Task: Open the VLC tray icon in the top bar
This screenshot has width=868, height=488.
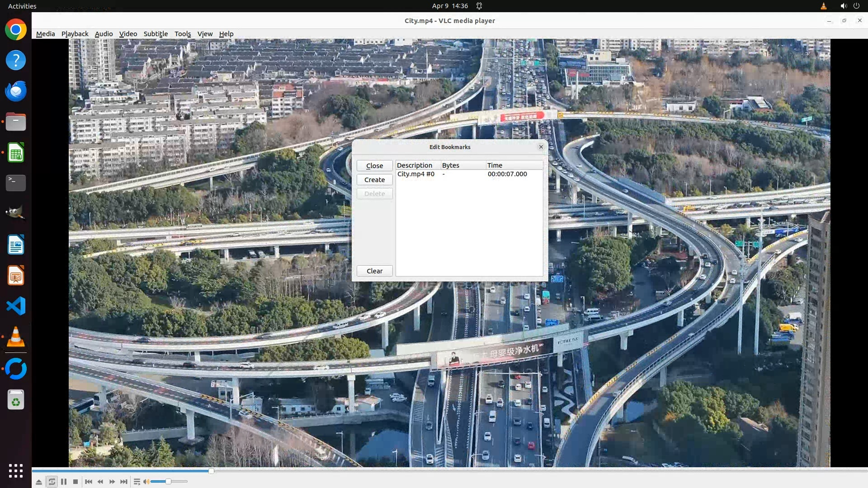Action: tap(824, 6)
